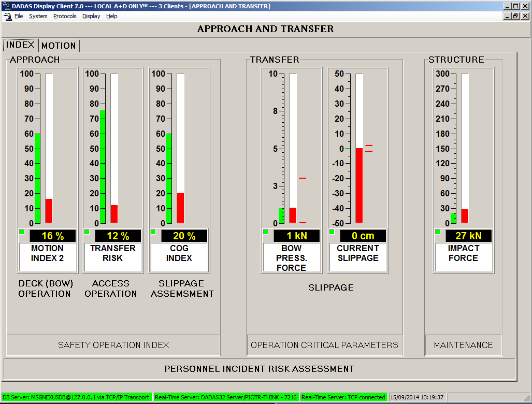532x404 pixels.
Task: Click green status indicator beside Transfer Risk
Action: click(x=87, y=232)
